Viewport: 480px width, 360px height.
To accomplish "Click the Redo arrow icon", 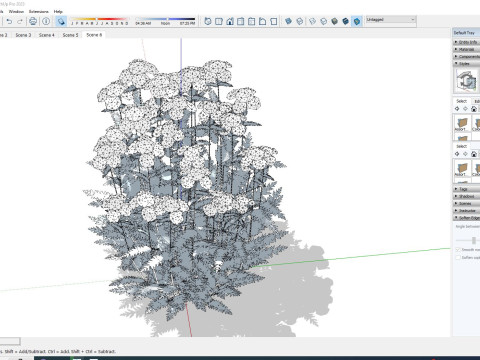I will (20, 22).
